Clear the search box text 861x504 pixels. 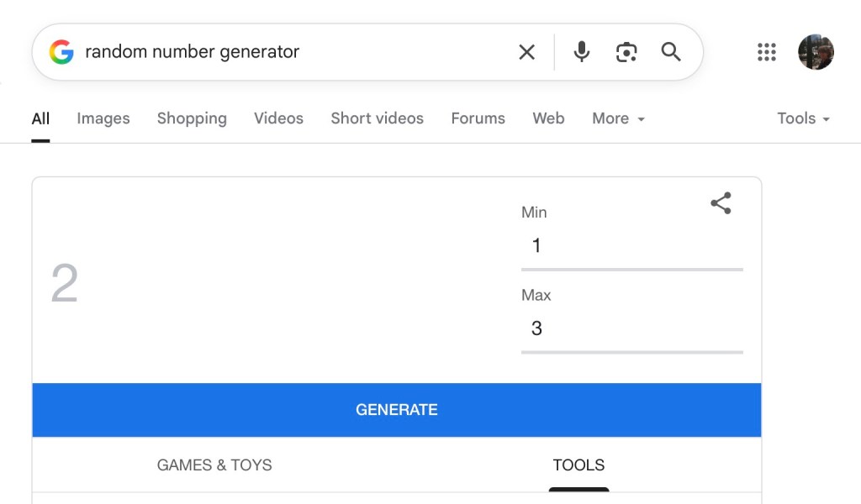(x=527, y=52)
